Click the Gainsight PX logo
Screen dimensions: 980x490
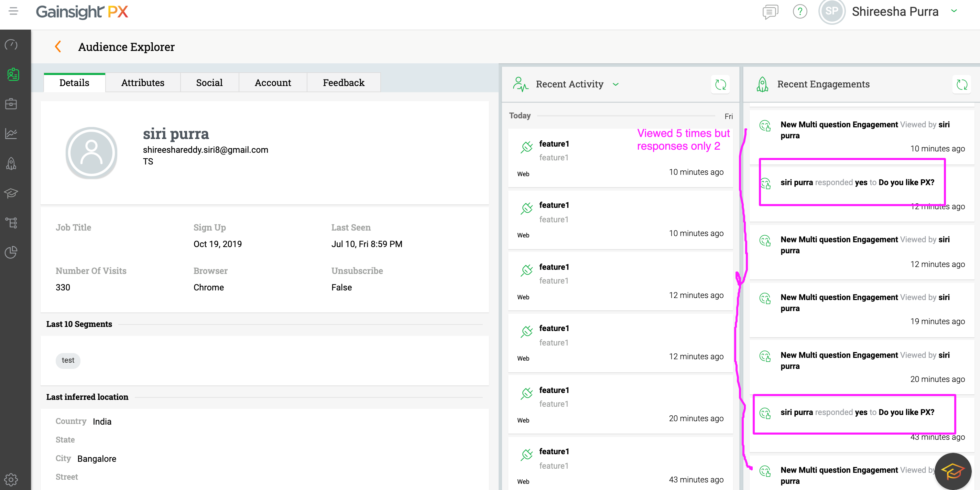82,12
